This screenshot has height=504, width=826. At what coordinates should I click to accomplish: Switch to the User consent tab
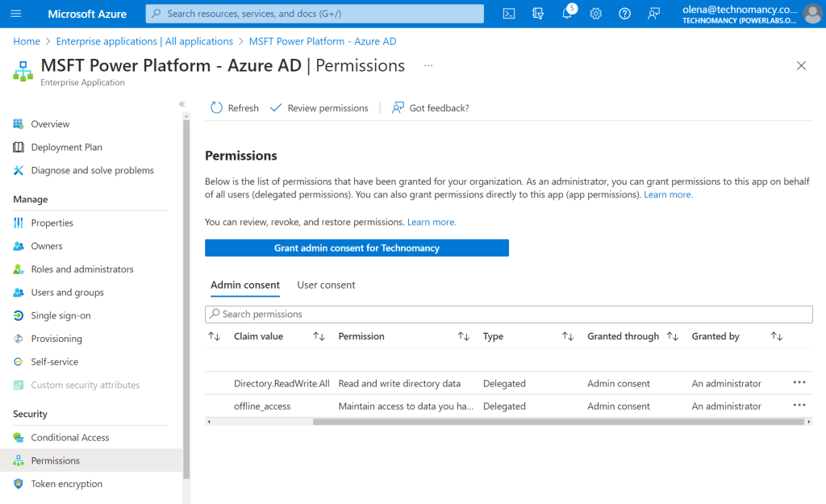point(326,285)
